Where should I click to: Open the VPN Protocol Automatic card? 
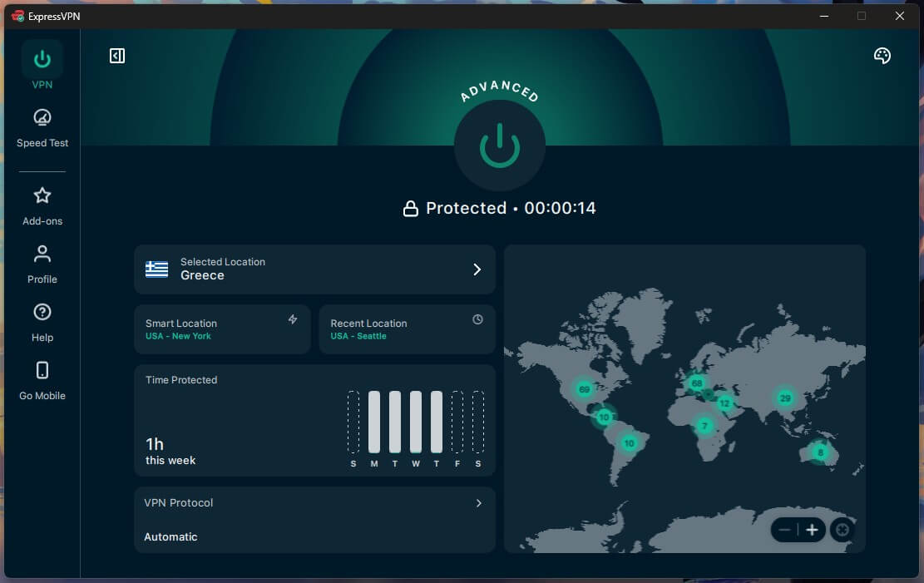point(314,519)
